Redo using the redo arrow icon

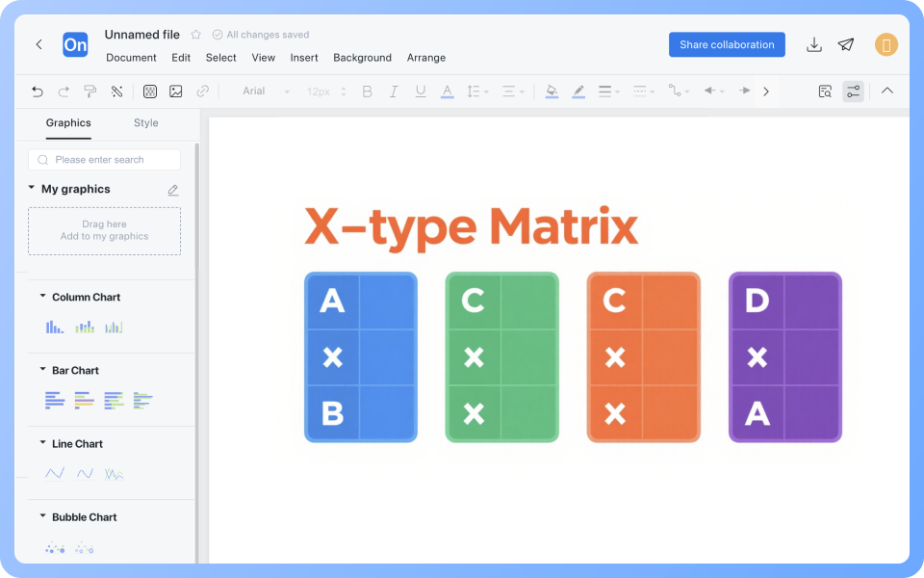[x=64, y=91]
